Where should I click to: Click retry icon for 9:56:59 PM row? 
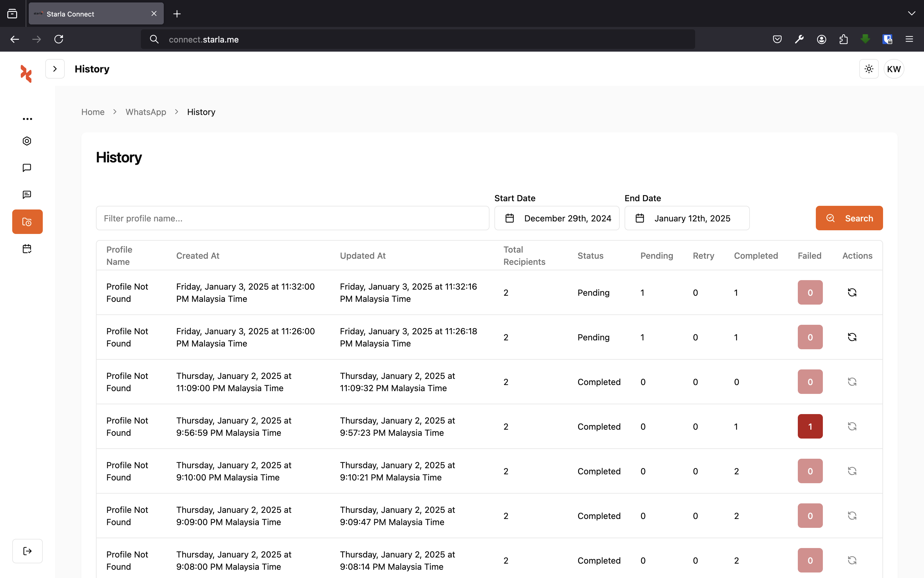tap(852, 426)
